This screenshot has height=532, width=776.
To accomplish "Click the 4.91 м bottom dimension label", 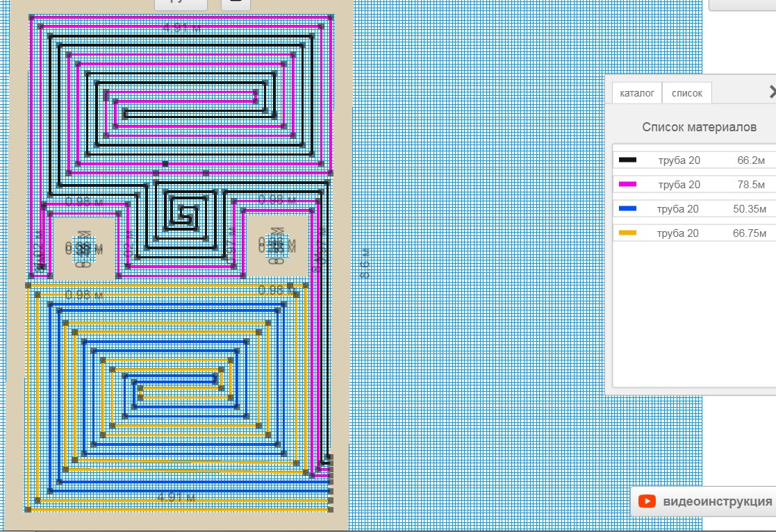I will pyautogui.click(x=176, y=497).
